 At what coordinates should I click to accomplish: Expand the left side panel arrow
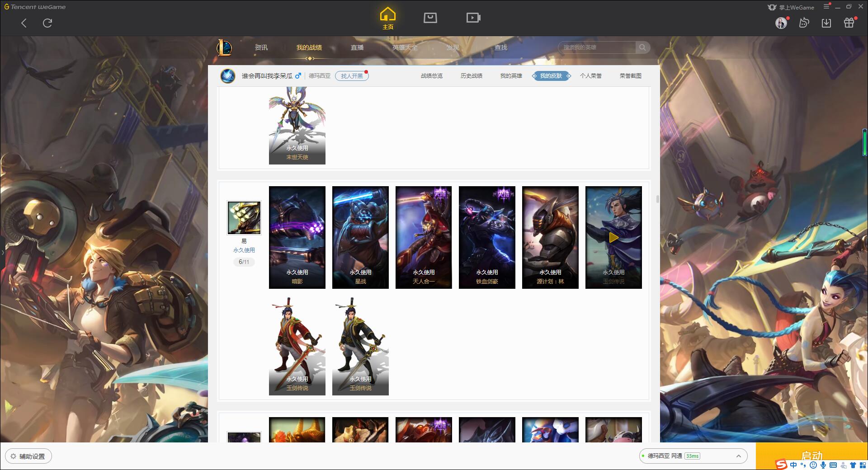[2, 252]
